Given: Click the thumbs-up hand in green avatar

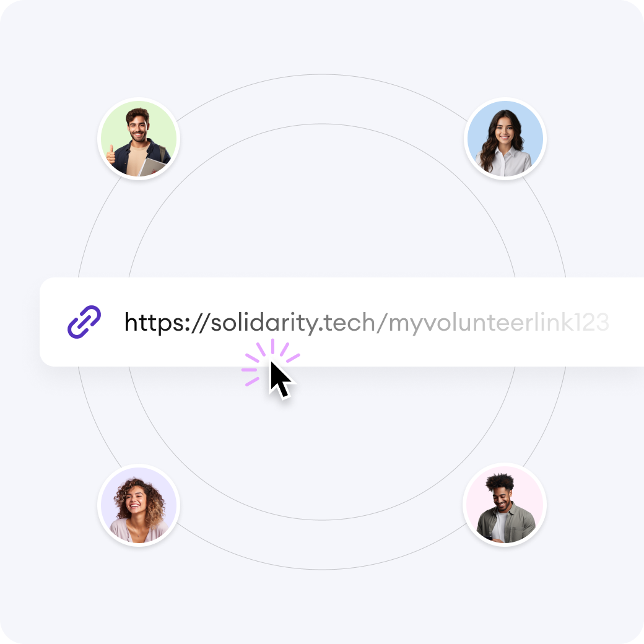Looking at the screenshot, I should click(111, 155).
